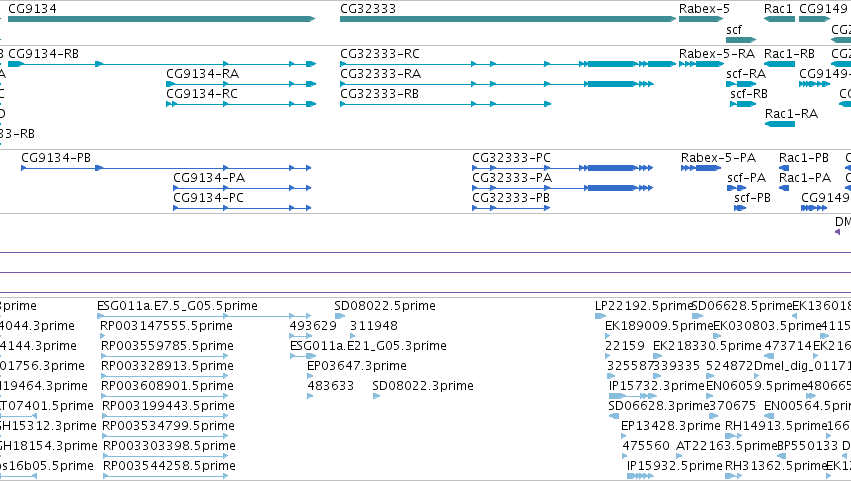Select the ESG011a.E7.5_G05.5prime EST feature
The height and width of the screenshot is (481, 851).
pos(204,316)
